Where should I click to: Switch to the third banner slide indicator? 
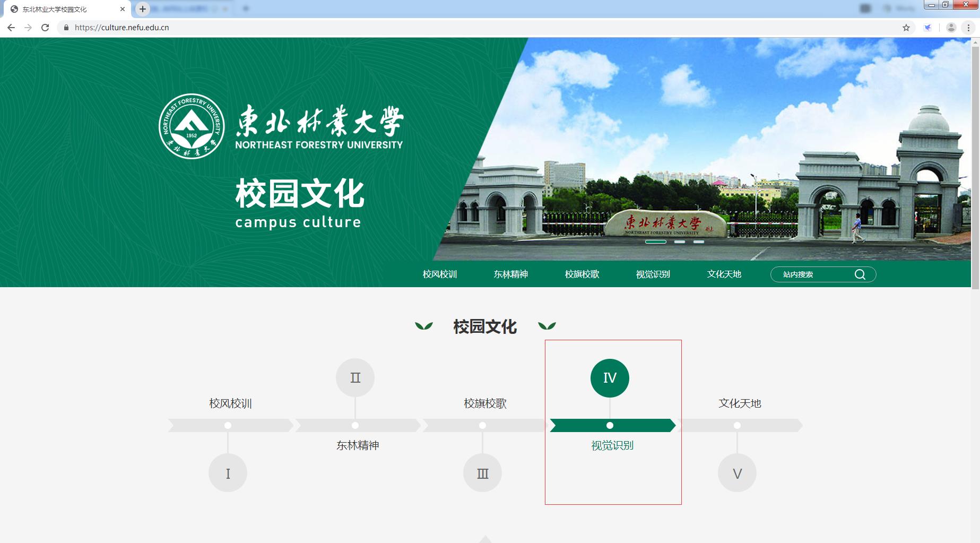[699, 242]
